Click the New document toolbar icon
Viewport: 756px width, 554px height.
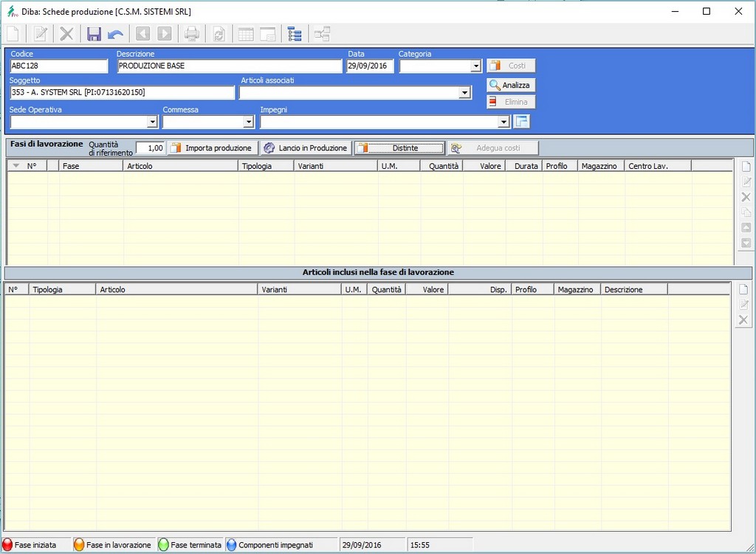pos(13,34)
